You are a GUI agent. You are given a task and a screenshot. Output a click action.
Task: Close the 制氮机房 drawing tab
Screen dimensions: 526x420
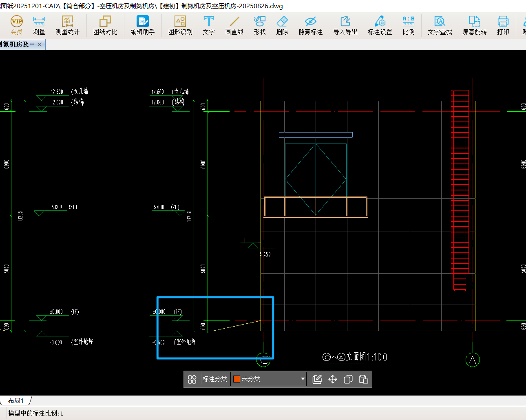click(40, 44)
